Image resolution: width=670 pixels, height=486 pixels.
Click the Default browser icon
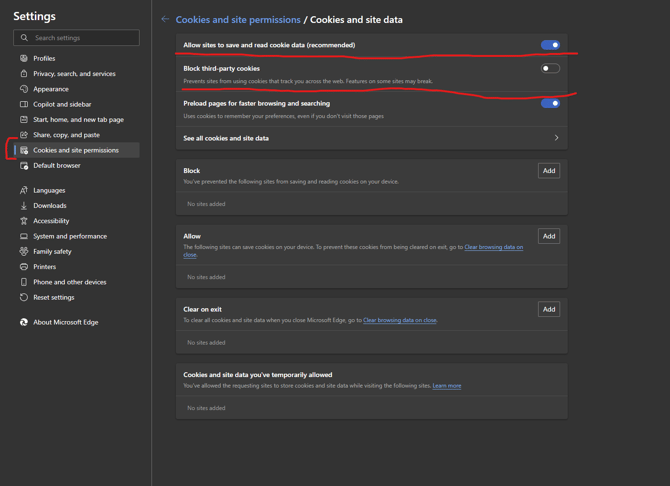point(24,165)
